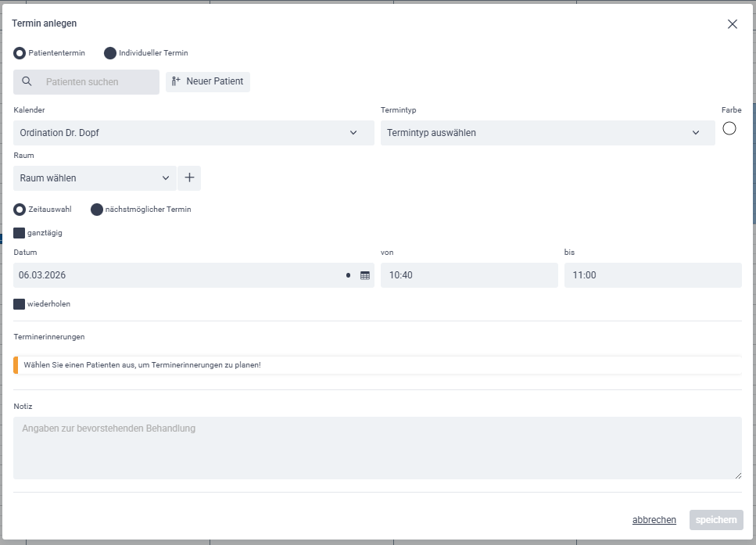Select nächstmöglicher Termin radio option

tap(97, 210)
